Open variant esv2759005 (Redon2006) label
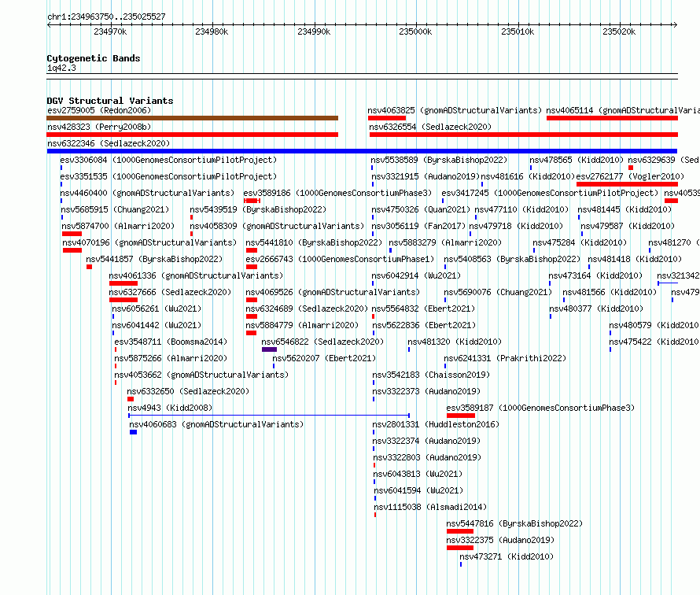This screenshot has height=595, width=700. tap(99, 110)
